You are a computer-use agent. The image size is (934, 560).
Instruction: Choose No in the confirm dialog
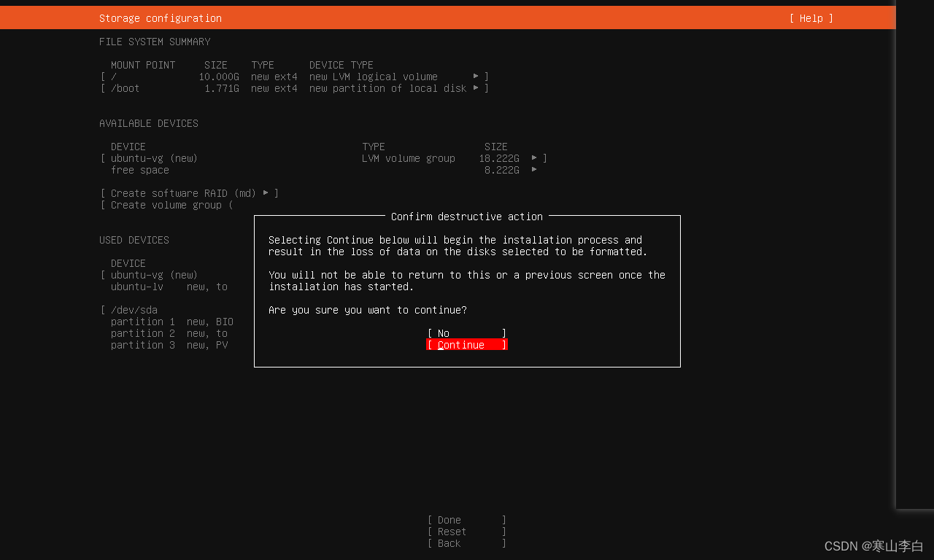point(467,333)
